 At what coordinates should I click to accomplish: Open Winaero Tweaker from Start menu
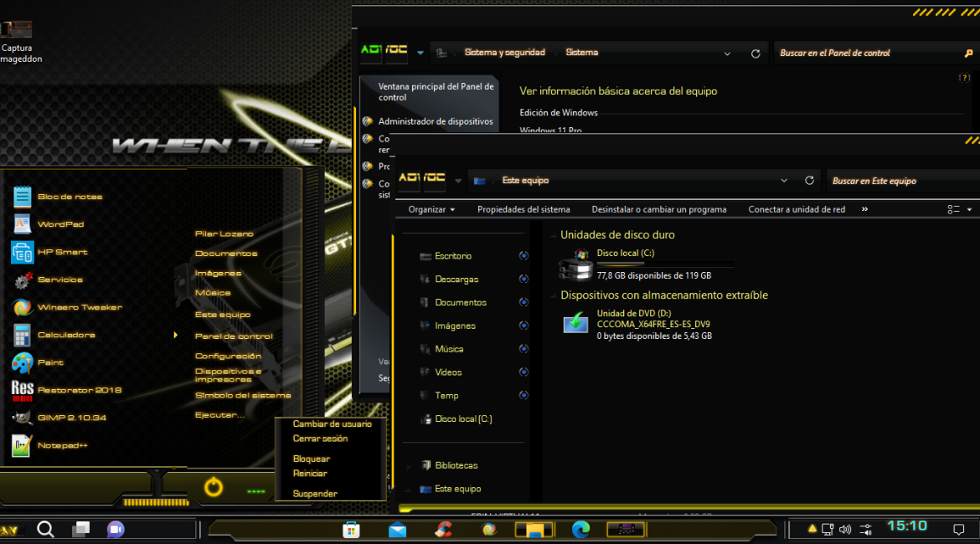(x=80, y=307)
